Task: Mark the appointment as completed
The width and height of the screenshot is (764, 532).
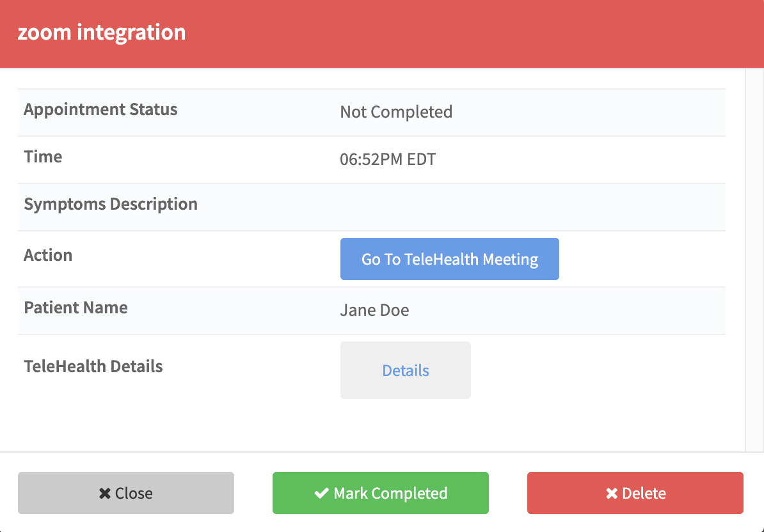Action: coord(381,493)
